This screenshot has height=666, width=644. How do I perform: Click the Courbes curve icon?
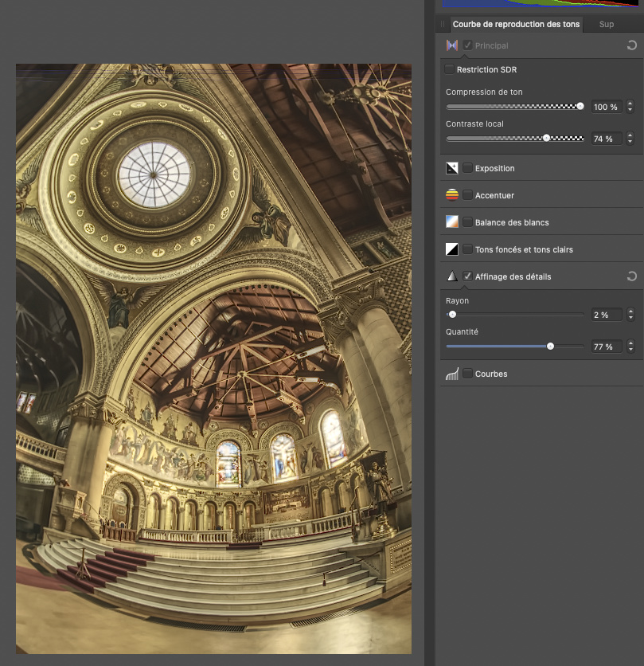click(x=452, y=374)
